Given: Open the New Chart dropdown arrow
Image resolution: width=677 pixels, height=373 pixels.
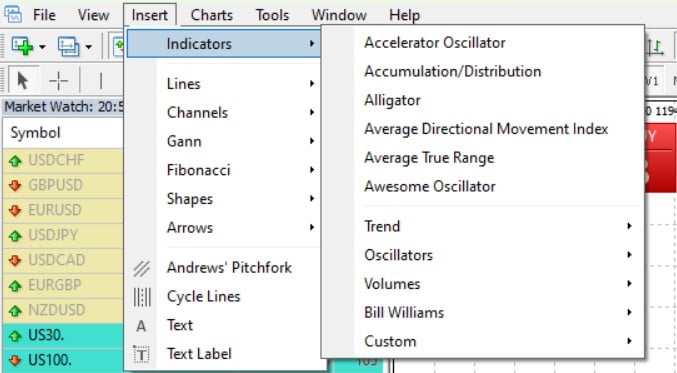Looking at the screenshot, I should pyautogui.click(x=42, y=46).
